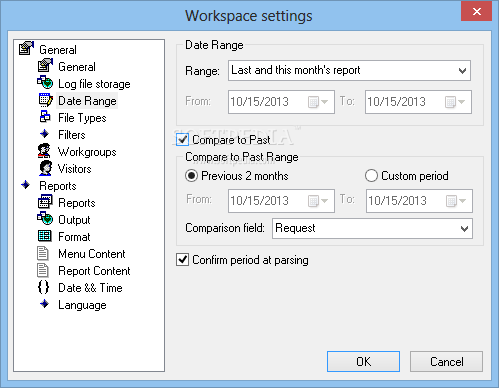Select the Previous 2 months radio button
Image resolution: width=499 pixels, height=388 pixels.
[191, 176]
